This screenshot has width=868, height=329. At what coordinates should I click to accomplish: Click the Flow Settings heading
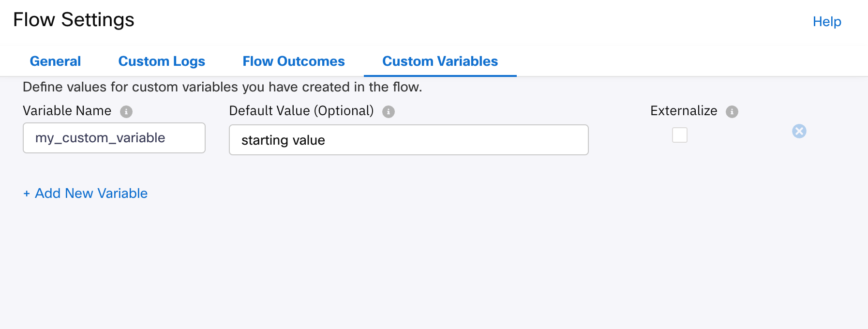click(74, 20)
